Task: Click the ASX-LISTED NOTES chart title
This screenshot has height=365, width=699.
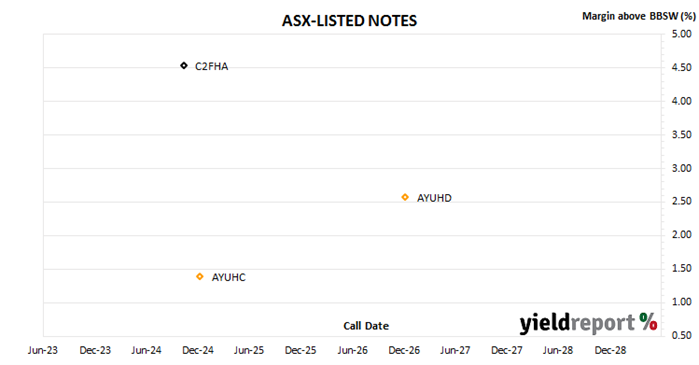Action: pyautogui.click(x=350, y=21)
